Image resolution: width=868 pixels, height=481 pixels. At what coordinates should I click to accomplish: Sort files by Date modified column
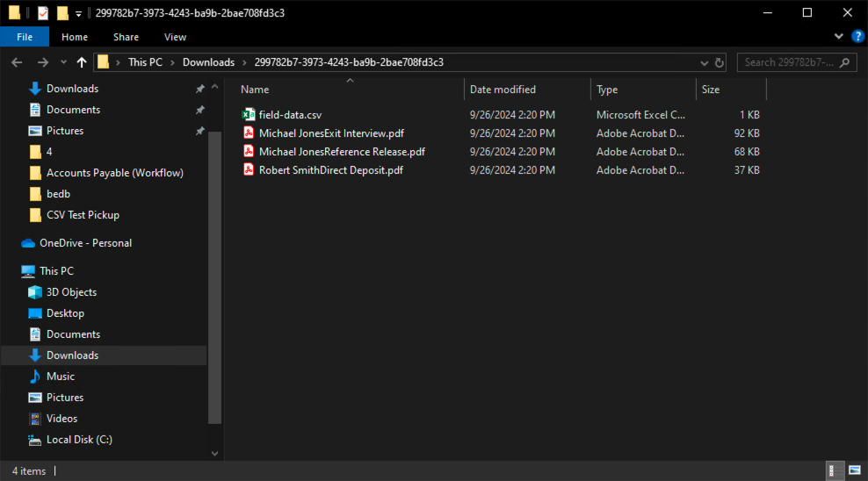503,90
